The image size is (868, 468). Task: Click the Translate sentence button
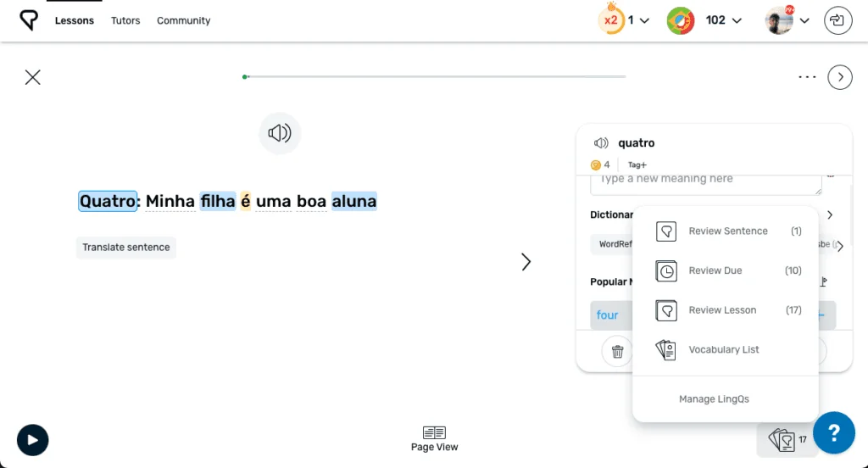pos(126,248)
